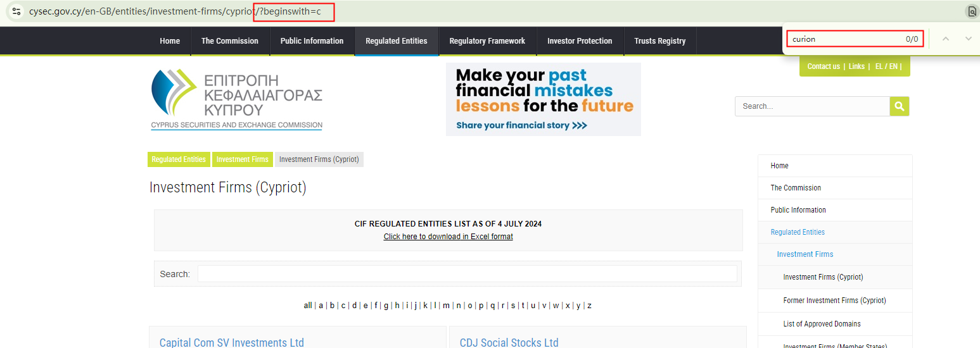Filter firms by letter f
The width and height of the screenshot is (980, 348).
click(376, 306)
